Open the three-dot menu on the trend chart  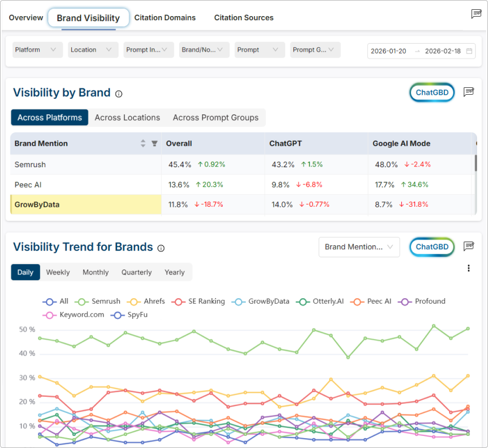pyautogui.click(x=468, y=268)
